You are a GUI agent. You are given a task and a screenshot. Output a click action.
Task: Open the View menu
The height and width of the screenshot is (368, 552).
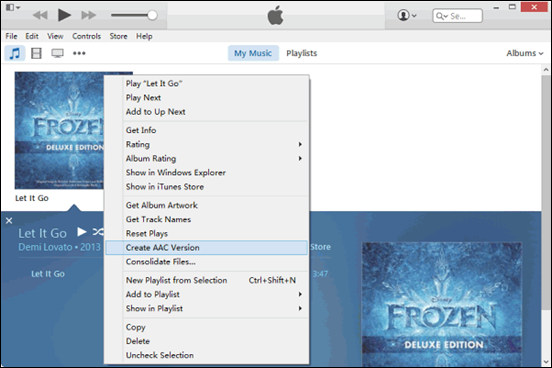pyautogui.click(x=55, y=36)
